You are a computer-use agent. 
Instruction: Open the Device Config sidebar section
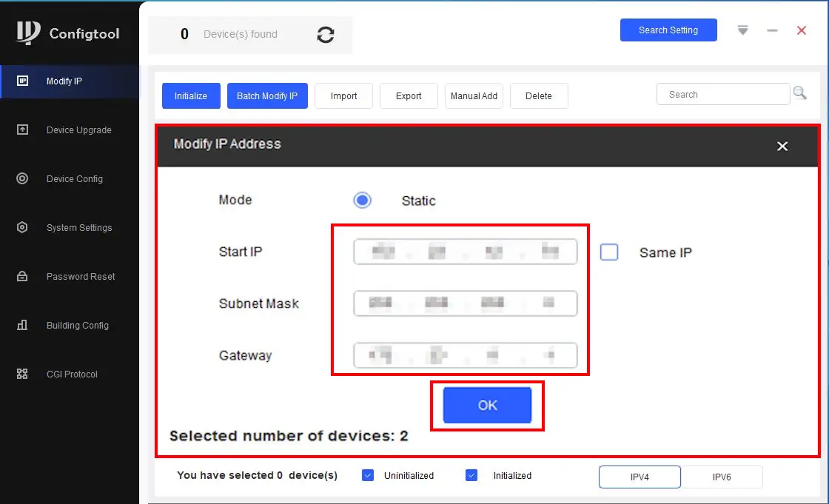click(74, 179)
